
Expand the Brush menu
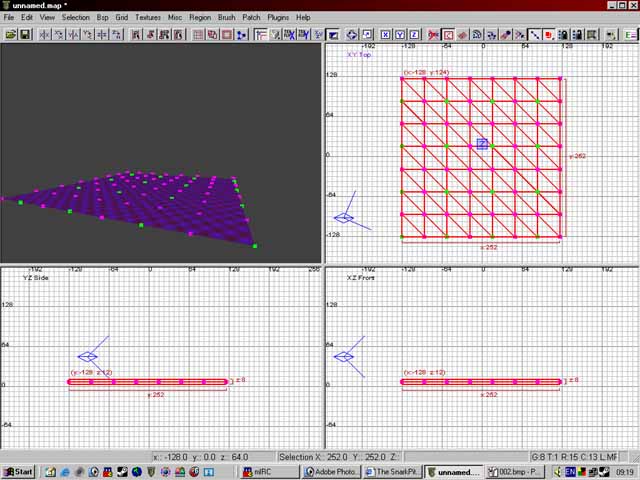pos(226,17)
